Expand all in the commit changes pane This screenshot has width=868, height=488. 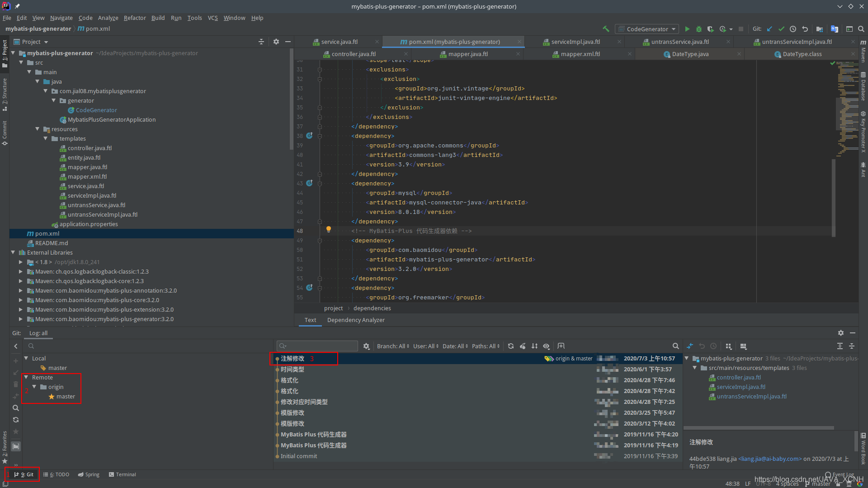pos(840,346)
